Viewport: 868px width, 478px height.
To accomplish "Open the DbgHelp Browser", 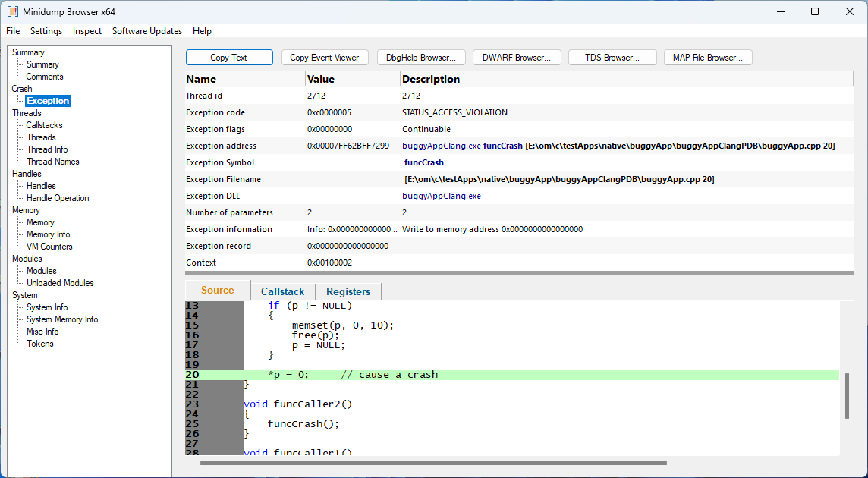I will click(420, 58).
